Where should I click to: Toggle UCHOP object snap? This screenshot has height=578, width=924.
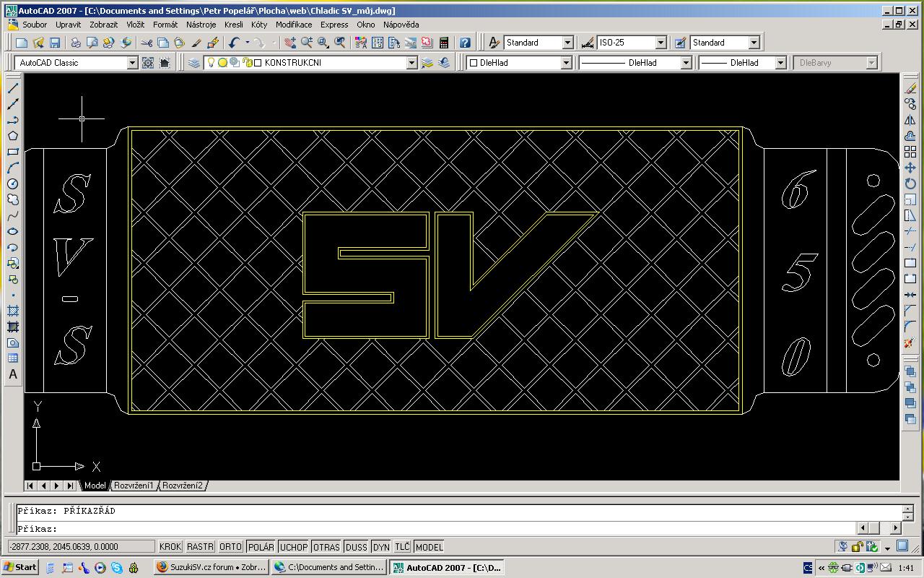point(293,547)
